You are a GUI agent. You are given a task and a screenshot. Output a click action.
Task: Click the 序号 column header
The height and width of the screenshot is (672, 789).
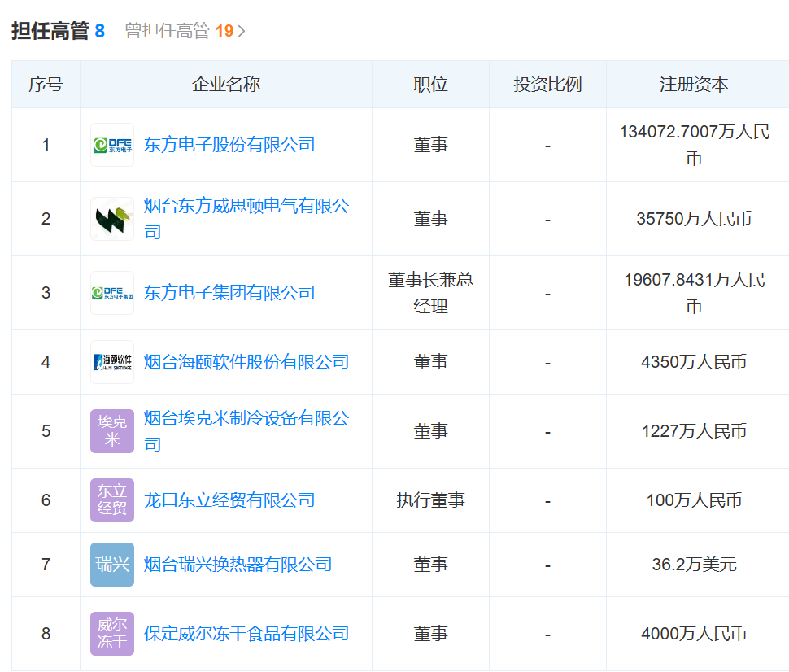coord(46,84)
